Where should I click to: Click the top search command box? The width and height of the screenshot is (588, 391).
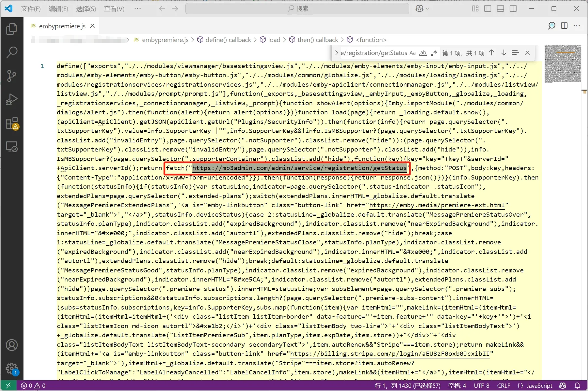(x=297, y=8)
